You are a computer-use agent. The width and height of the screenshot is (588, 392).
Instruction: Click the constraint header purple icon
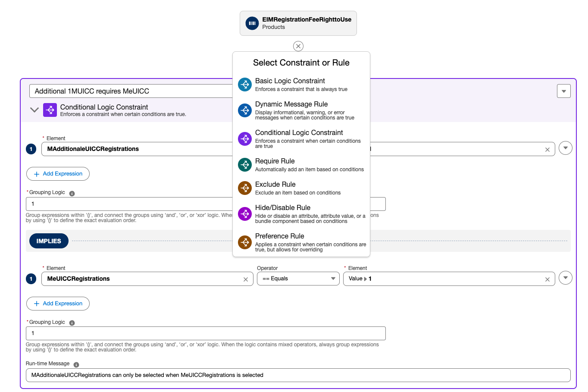[50, 110]
